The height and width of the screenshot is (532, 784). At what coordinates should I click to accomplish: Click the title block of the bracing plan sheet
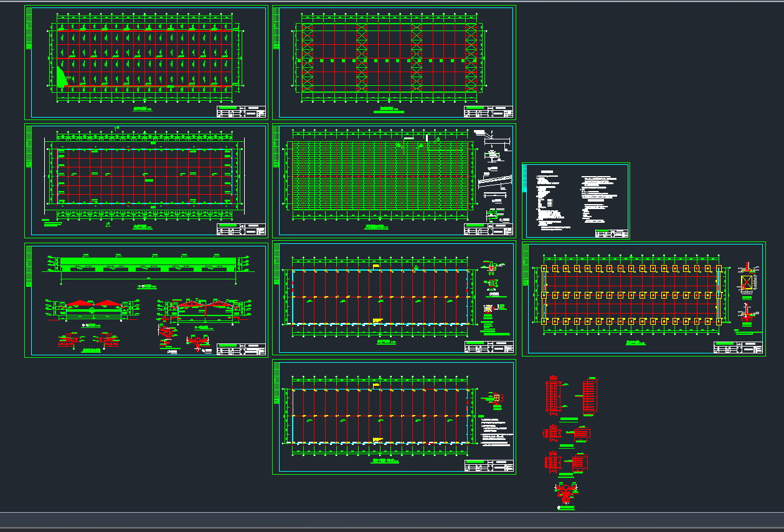click(x=489, y=111)
